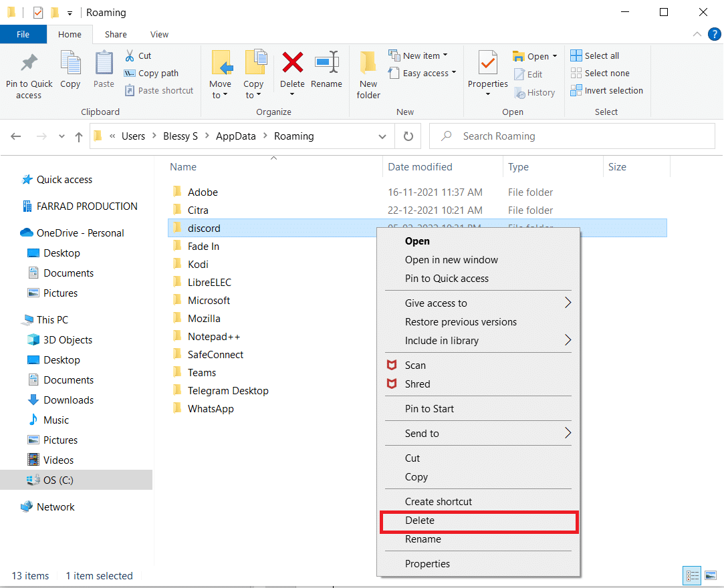Click the Edit icon in Open group
This screenshot has width=724, height=588.
coord(519,74)
